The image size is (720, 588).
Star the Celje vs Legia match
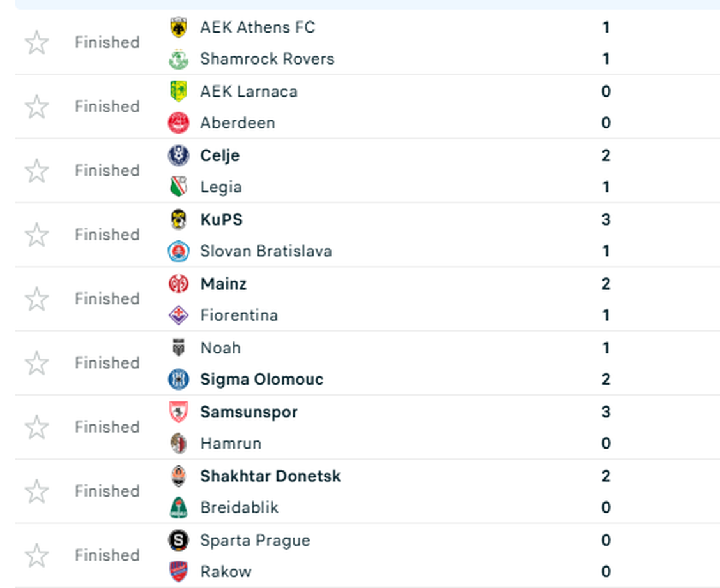(x=36, y=171)
